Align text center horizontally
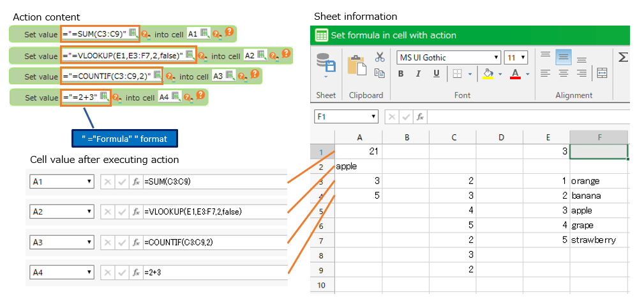The height and width of the screenshot is (301, 644). point(563,73)
